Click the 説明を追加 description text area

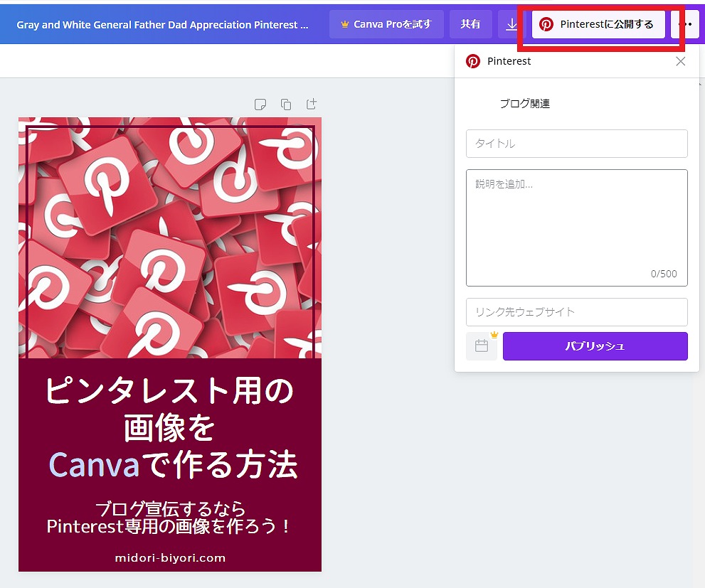(x=576, y=228)
